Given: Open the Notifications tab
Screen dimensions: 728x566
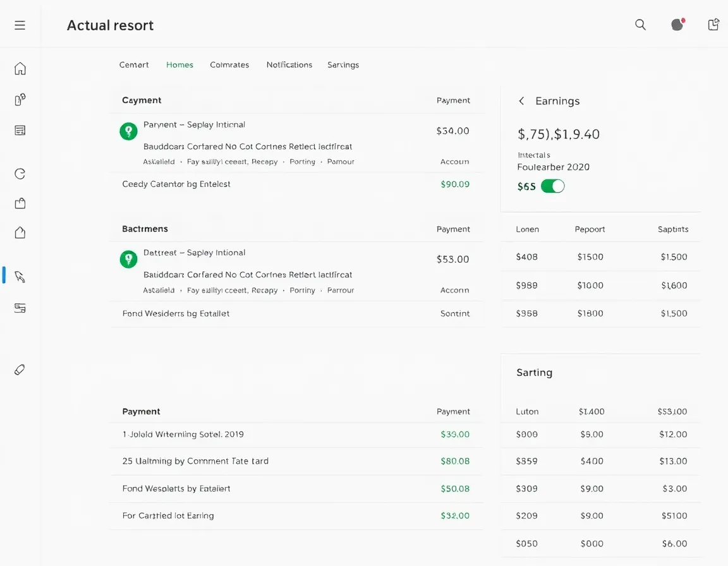Looking at the screenshot, I should [x=289, y=64].
